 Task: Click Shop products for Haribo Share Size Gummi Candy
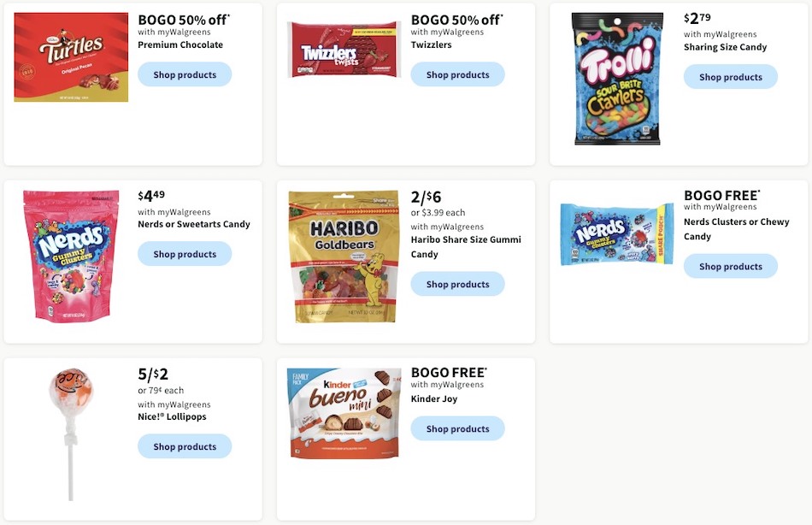coord(458,283)
